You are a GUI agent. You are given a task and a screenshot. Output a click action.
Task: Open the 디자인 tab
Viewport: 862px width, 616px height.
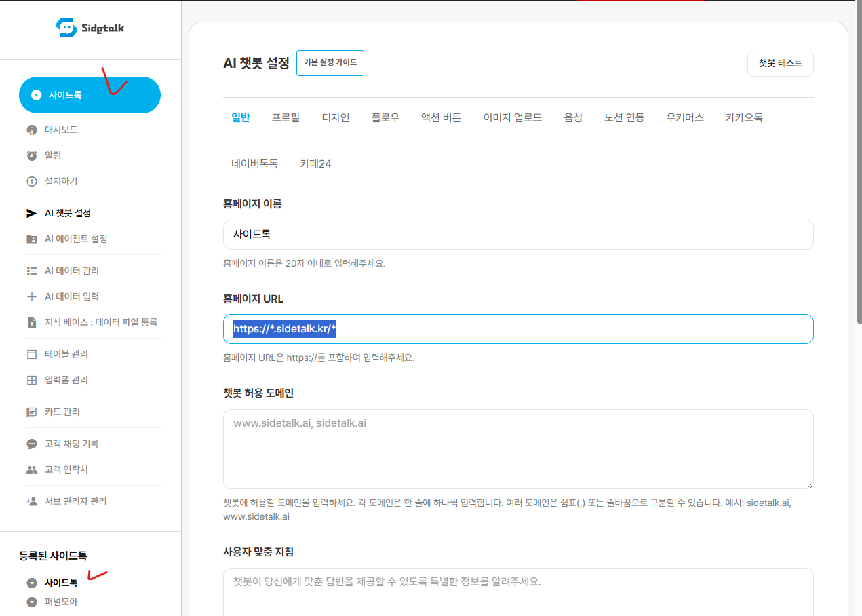tap(336, 117)
